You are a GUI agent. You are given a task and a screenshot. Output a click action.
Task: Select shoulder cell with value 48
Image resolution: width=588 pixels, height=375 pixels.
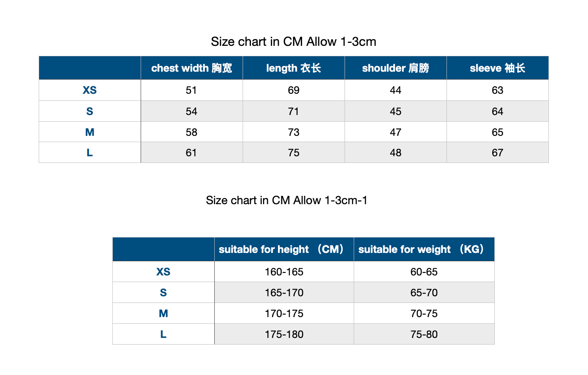(x=396, y=152)
